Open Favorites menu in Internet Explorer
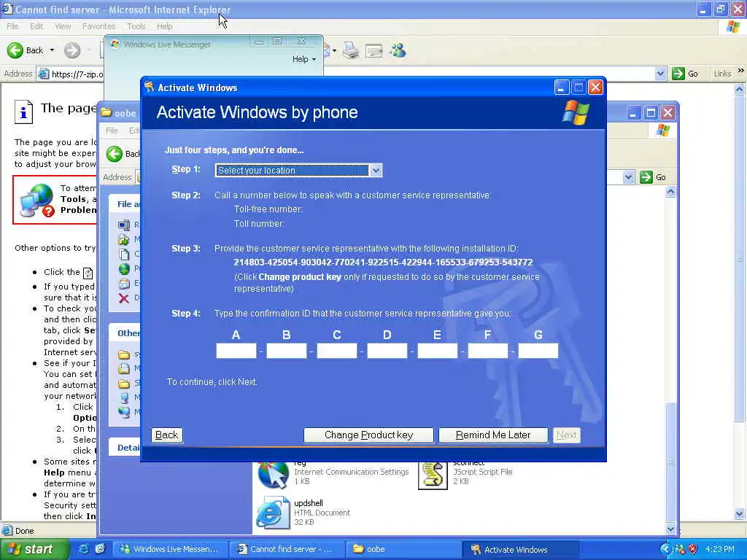The height and width of the screenshot is (560, 747). (98, 26)
